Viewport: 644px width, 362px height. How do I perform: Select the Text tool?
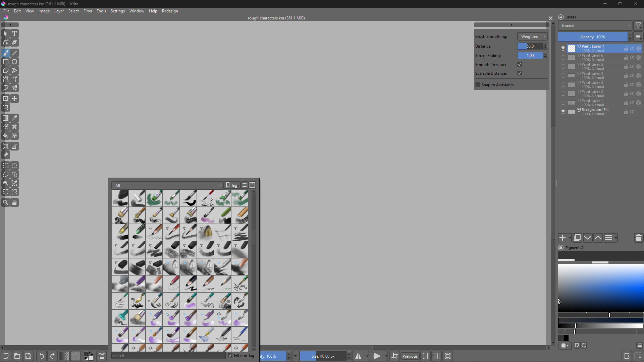pos(14,34)
